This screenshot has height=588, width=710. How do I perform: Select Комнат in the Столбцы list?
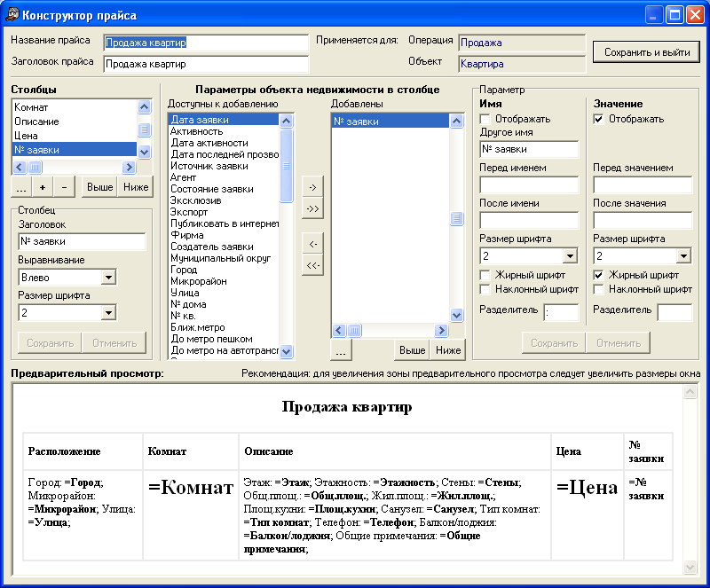pos(75,107)
